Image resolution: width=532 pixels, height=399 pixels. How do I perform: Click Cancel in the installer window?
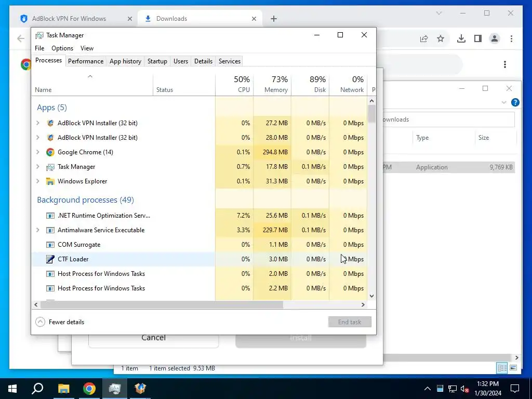[153, 339]
